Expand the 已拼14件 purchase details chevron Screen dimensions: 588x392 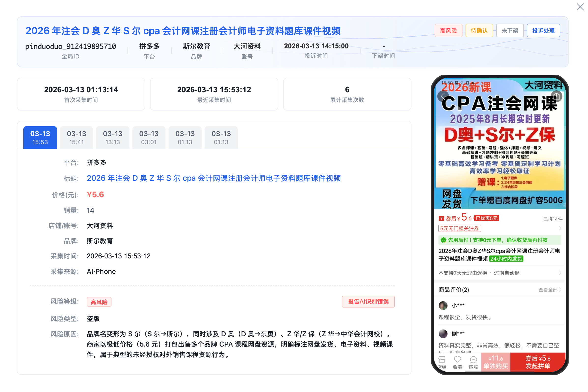[x=561, y=228]
